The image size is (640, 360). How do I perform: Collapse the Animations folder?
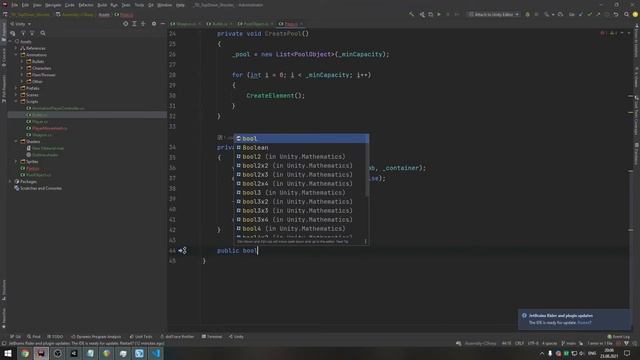click(16, 55)
